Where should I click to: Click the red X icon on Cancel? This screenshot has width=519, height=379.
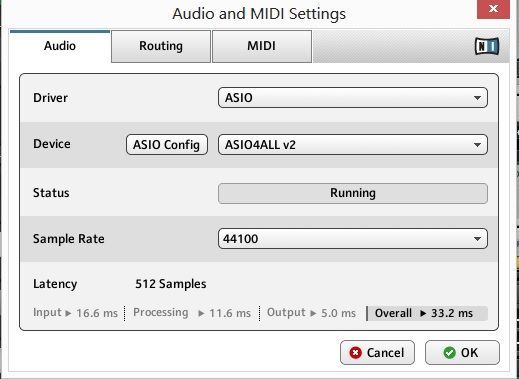[x=355, y=353]
